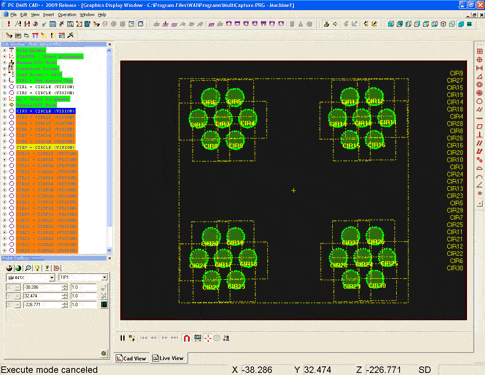Image resolution: width=485 pixels, height=375 pixels.
Task: Click the wireframe circle view icon in the top toolbar
Action: coord(443,24)
